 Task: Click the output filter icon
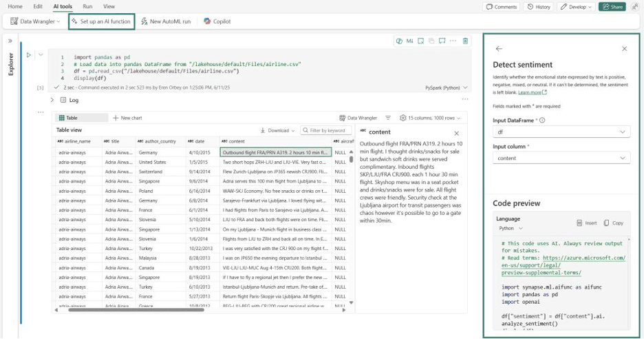(388, 118)
